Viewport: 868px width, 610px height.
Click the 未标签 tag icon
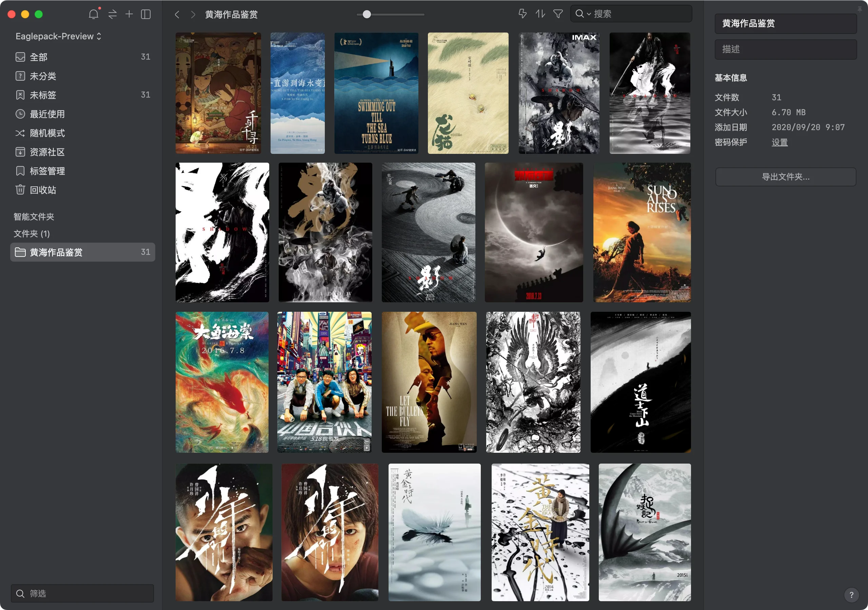click(20, 95)
